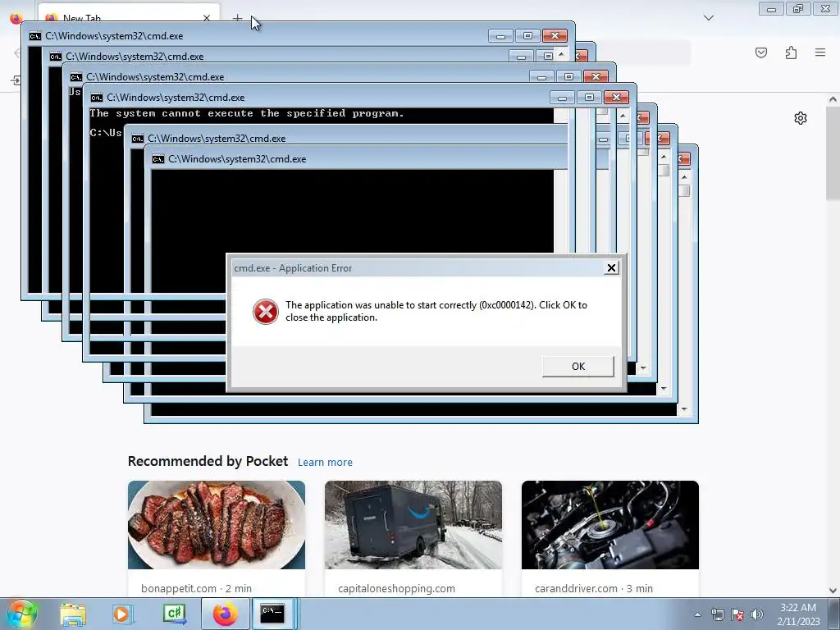Minimize the Firefox browser window
840x630 pixels.
coord(771,8)
